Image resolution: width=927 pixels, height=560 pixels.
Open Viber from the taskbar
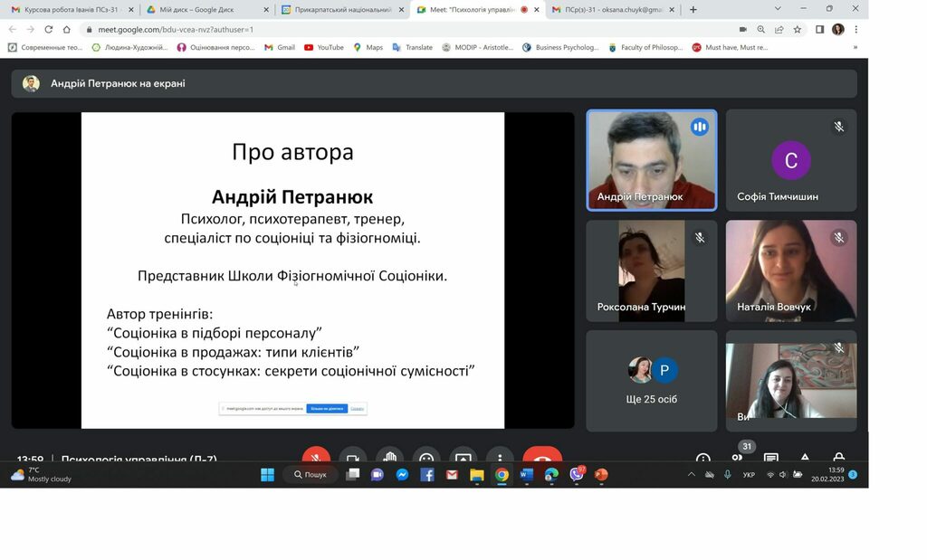[577, 474]
